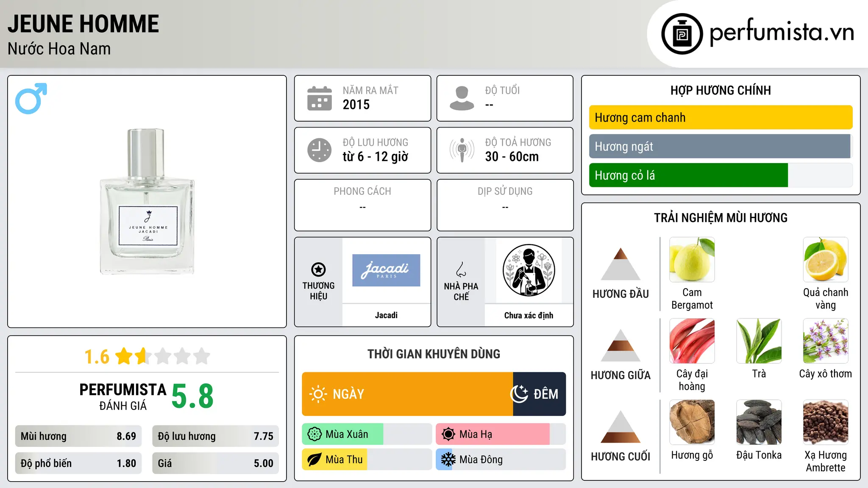
Task: Click the sun icon next to Ngày
Action: 318,394
